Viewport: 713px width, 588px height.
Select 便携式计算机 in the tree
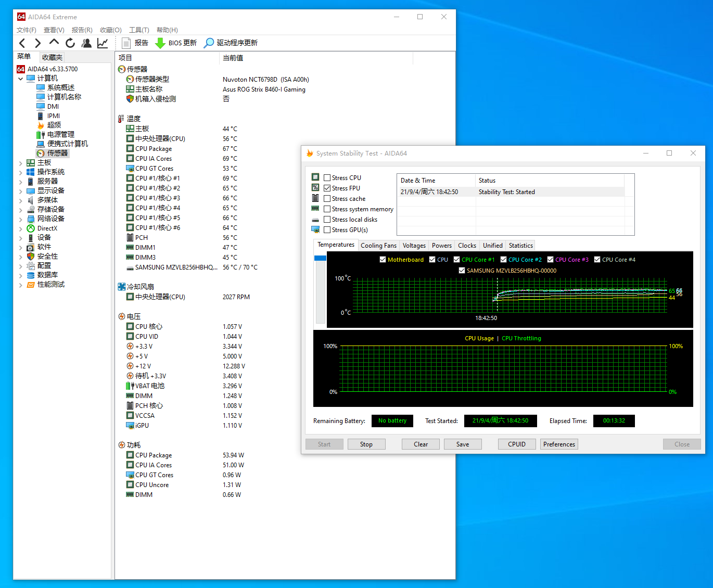[x=68, y=144]
